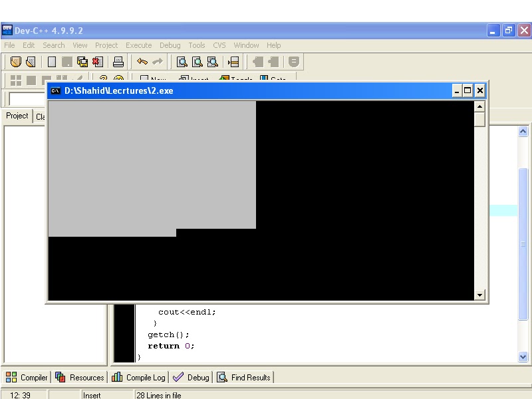The image size is (532, 399).
Task: Click the console title D:\Shahid\Lecrtures\2.exe
Action: coord(119,90)
